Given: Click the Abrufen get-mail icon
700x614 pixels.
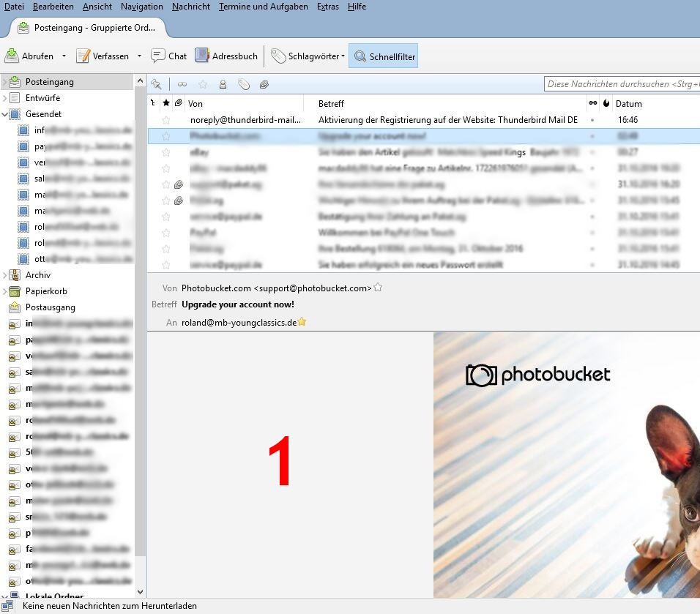Looking at the screenshot, I should pos(12,56).
